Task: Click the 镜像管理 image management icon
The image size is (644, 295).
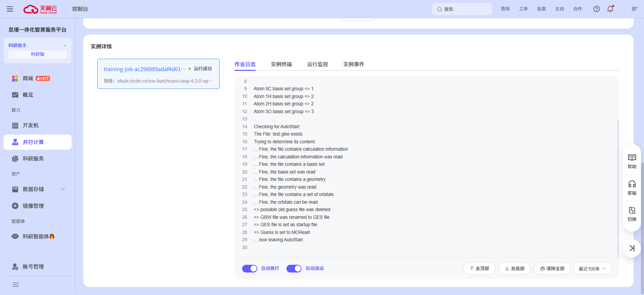Action: 15,206
